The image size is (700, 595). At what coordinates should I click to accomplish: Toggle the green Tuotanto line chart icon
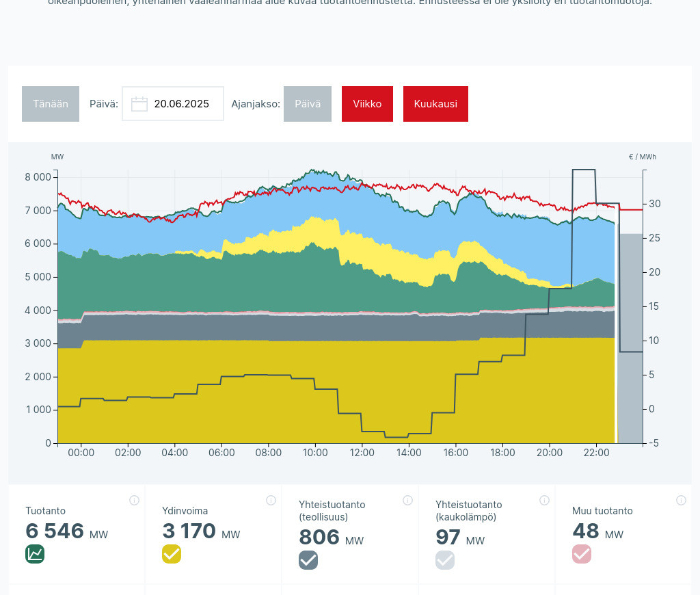[35, 554]
